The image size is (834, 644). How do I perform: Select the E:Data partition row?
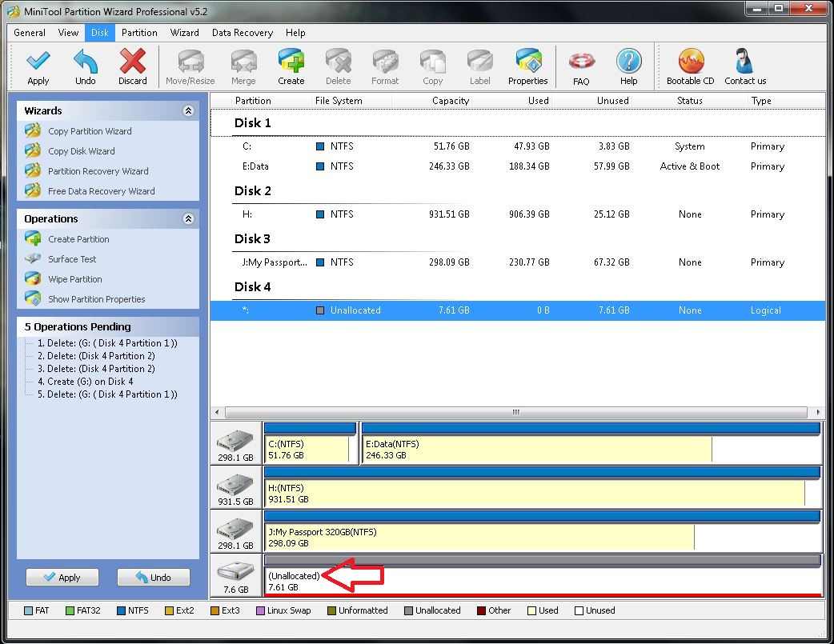pyautogui.click(x=518, y=166)
